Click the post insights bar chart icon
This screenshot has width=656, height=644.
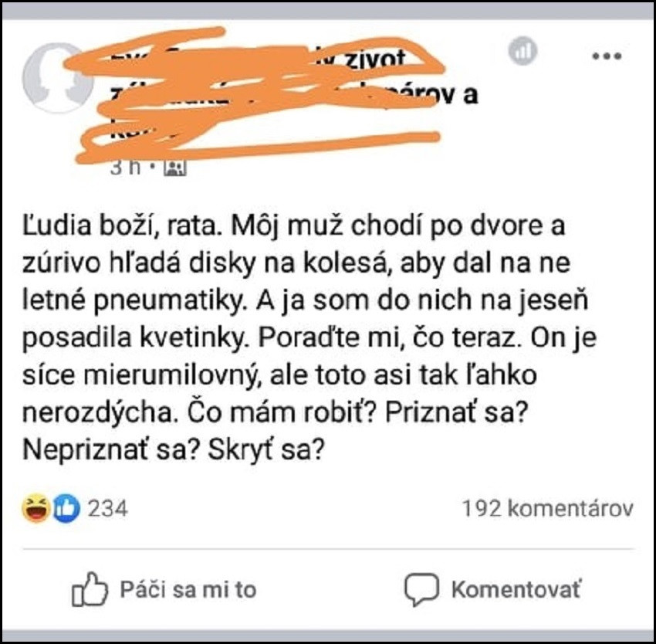click(x=522, y=51)
